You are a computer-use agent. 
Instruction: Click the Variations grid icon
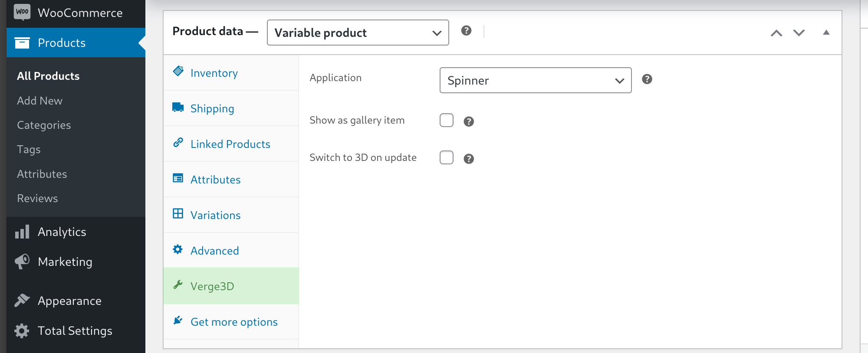pyautogui.click(x=178, y=213)
